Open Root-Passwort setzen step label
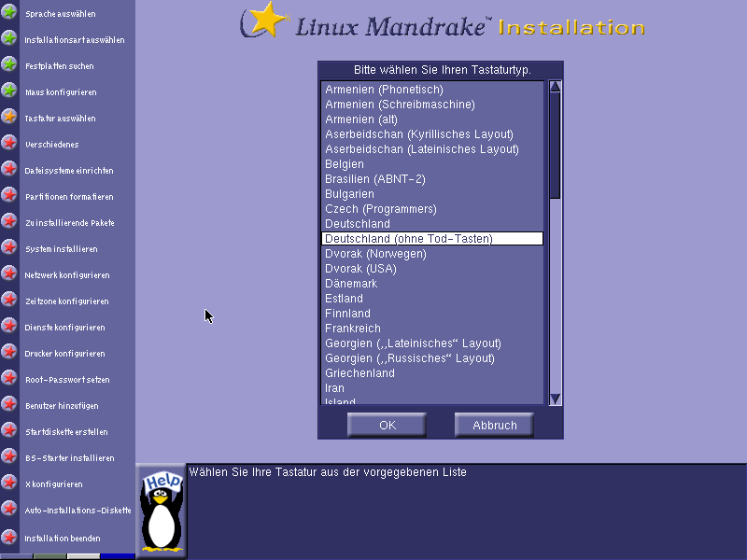The image size is (747, 560). pyautogui.click(x=67, y=380)
